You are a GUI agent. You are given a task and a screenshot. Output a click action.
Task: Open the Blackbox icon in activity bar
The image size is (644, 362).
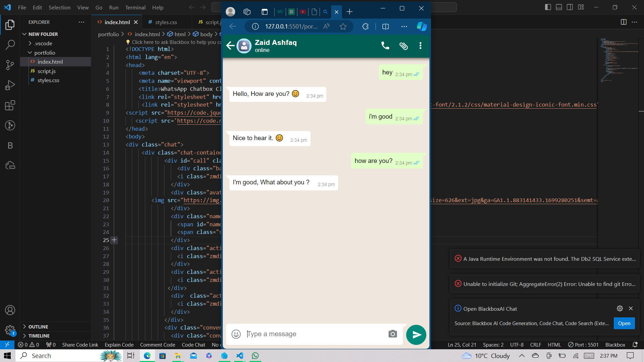coord(10,145)
